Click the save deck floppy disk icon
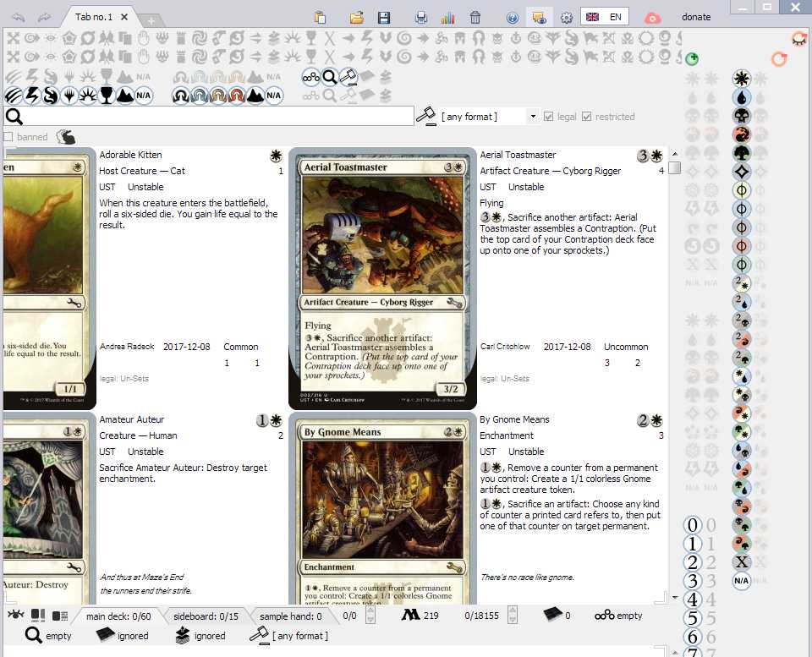 384,18
